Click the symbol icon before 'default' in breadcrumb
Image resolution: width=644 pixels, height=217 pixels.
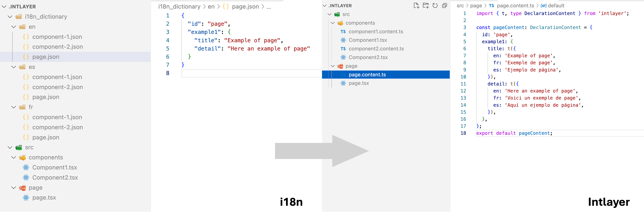(x=543, y=6)
